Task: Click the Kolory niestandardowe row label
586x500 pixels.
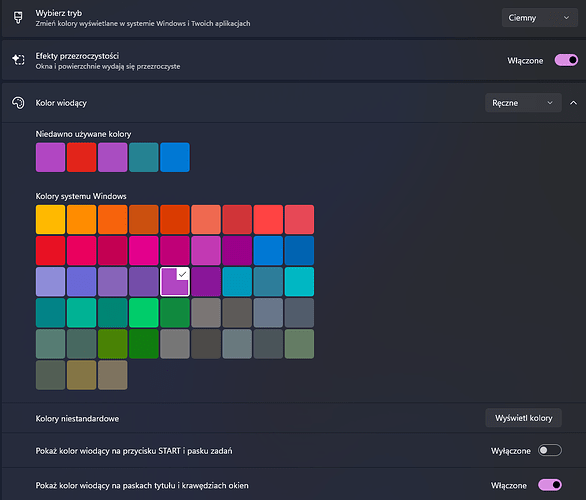Action: click(77, 419)
